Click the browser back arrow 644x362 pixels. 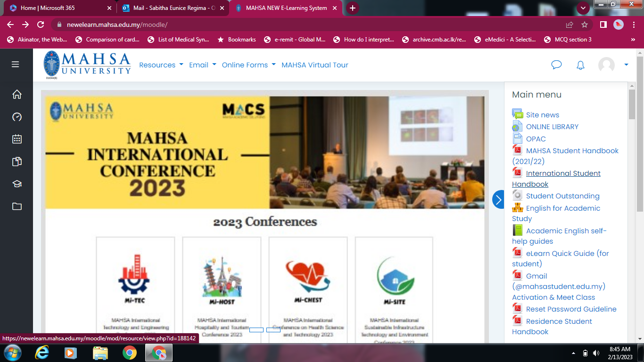(10, 25)
